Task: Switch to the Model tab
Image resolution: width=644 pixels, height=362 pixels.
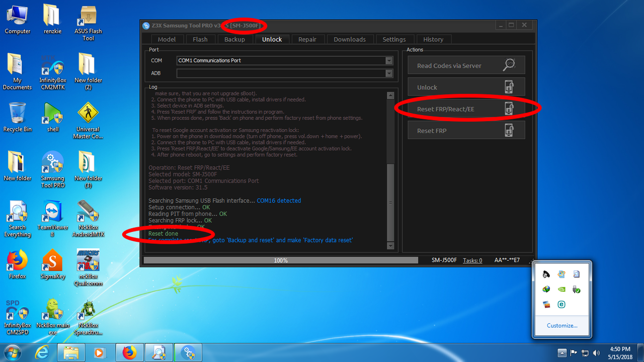Action: [167, 39]
